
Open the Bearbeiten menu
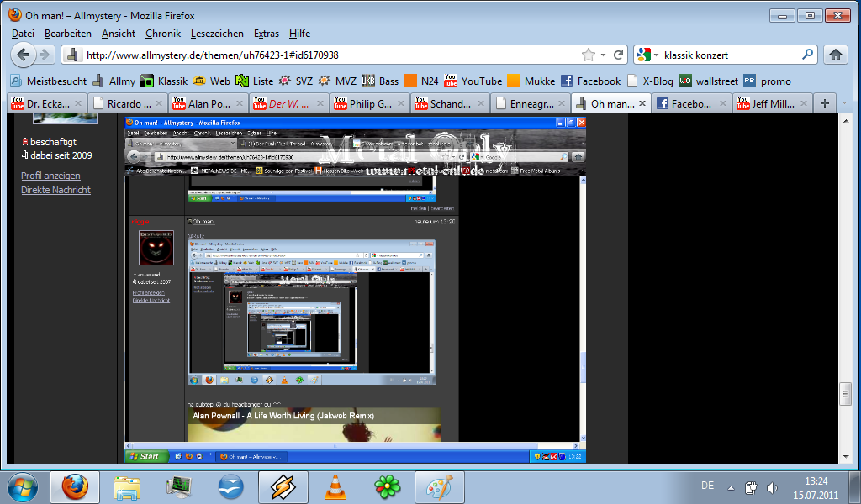[x=68, y=34]
